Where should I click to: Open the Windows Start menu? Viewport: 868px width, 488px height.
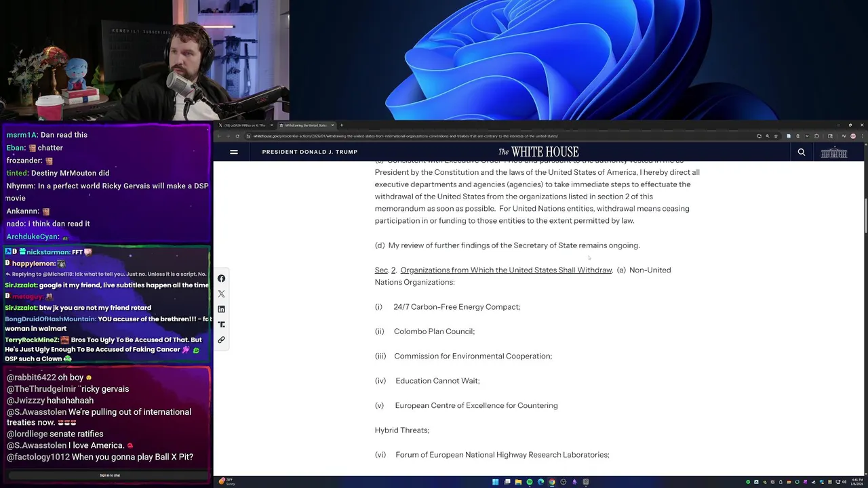tap(495, 482)
